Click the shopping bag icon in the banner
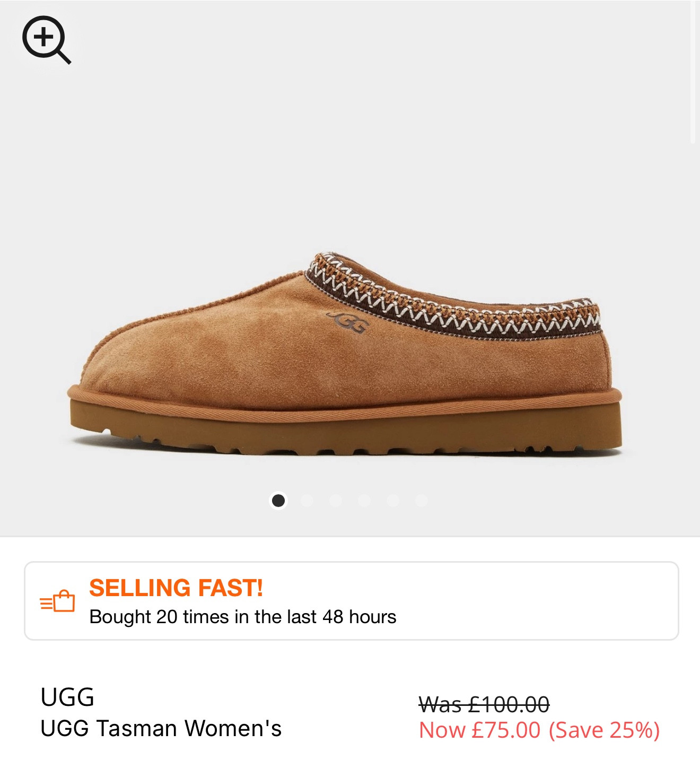Image resolution: width=700 pixels, height=769 pixels. [x=60, y=604]
